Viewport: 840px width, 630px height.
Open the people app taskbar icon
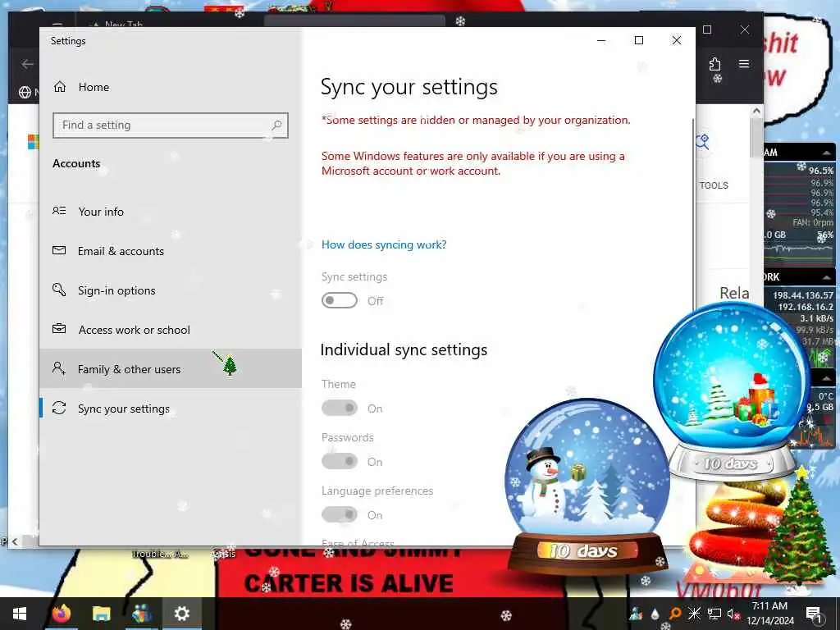pyautogui.click(x=142, y=614)
